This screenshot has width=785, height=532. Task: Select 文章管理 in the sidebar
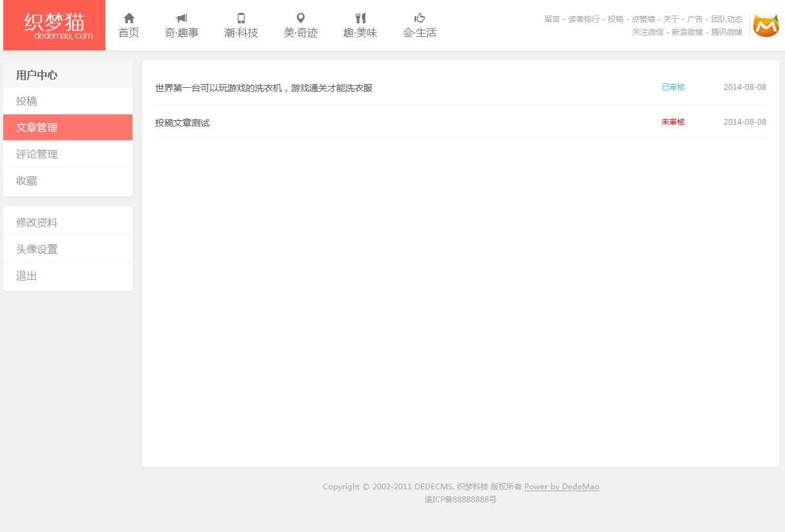[37, 128]
